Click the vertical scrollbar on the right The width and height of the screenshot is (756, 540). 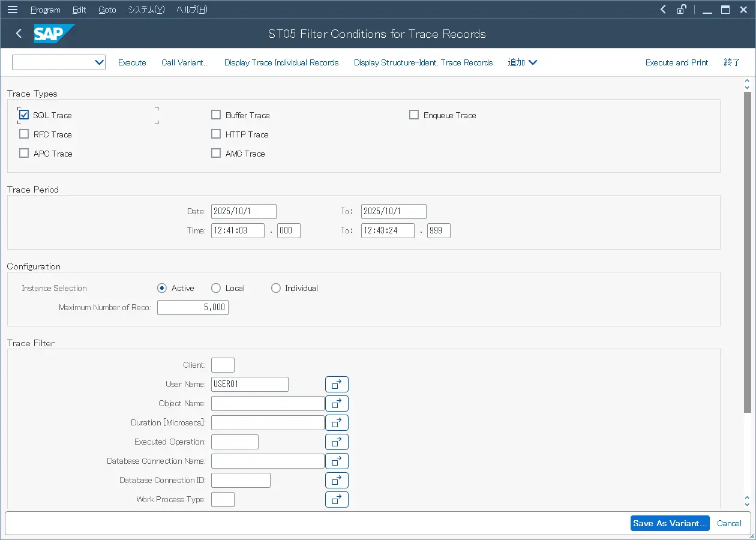click(747, 252)
